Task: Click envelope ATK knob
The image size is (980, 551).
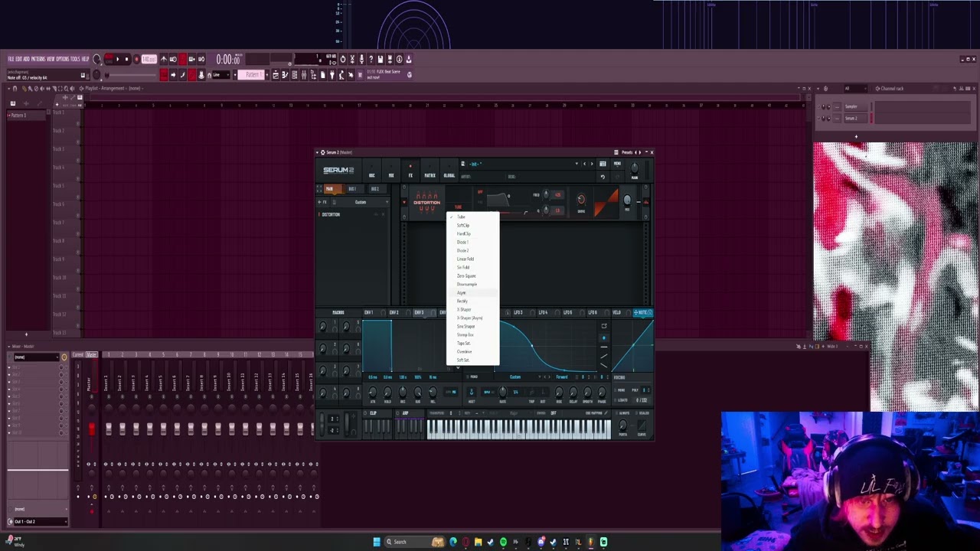Action: click(373, 393)
